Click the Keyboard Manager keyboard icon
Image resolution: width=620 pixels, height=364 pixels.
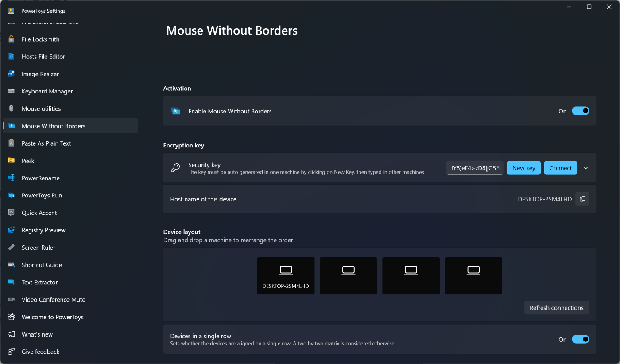(x=12, y=91)
